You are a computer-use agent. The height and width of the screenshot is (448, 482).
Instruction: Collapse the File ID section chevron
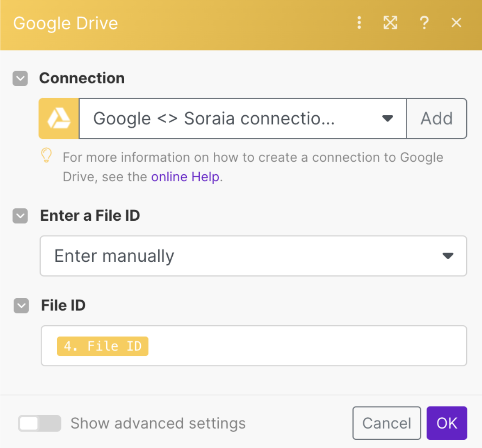pyautogui.click(x=21, y=306)
